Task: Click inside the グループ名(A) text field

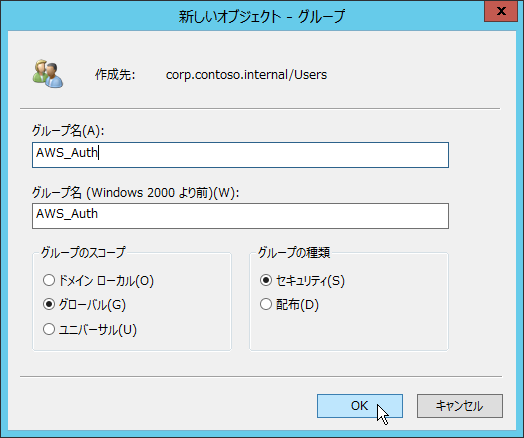Action: (240, 155)
